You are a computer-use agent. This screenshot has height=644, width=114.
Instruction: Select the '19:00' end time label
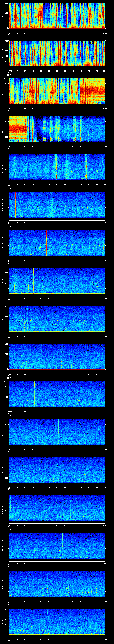(x=105, y=109)
